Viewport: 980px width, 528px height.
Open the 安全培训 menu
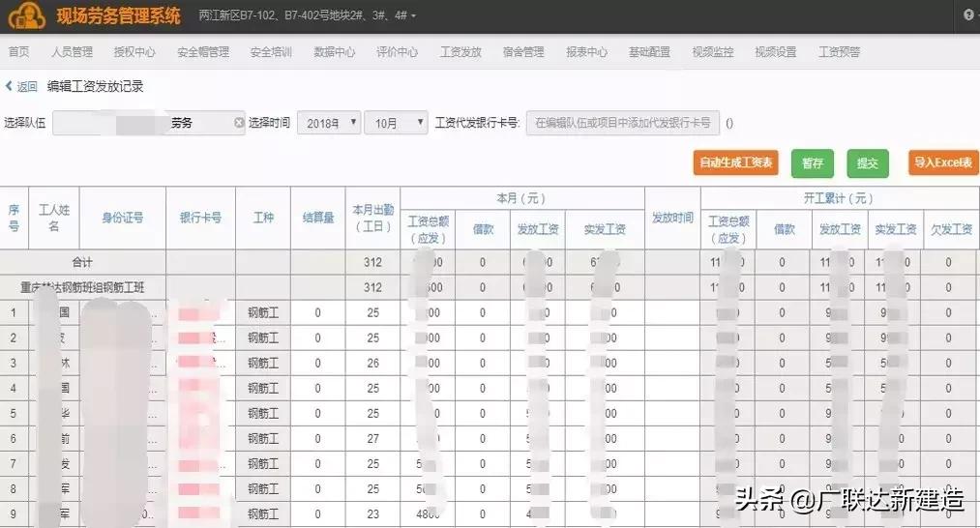tap(271, 52)
